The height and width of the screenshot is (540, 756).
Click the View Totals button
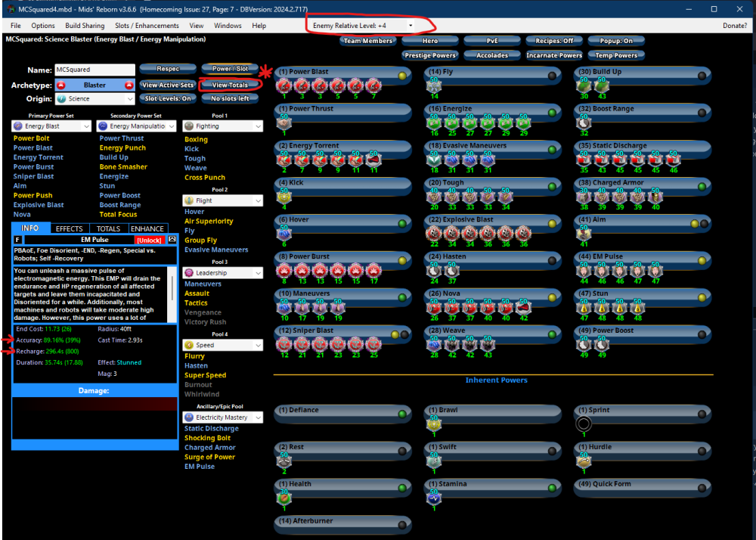[x=231, y=85]
